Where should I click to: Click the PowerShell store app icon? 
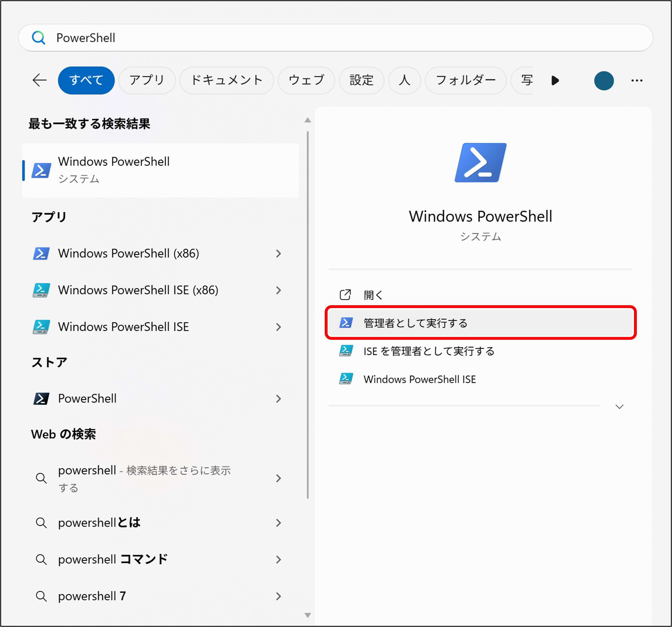point(41,398)
